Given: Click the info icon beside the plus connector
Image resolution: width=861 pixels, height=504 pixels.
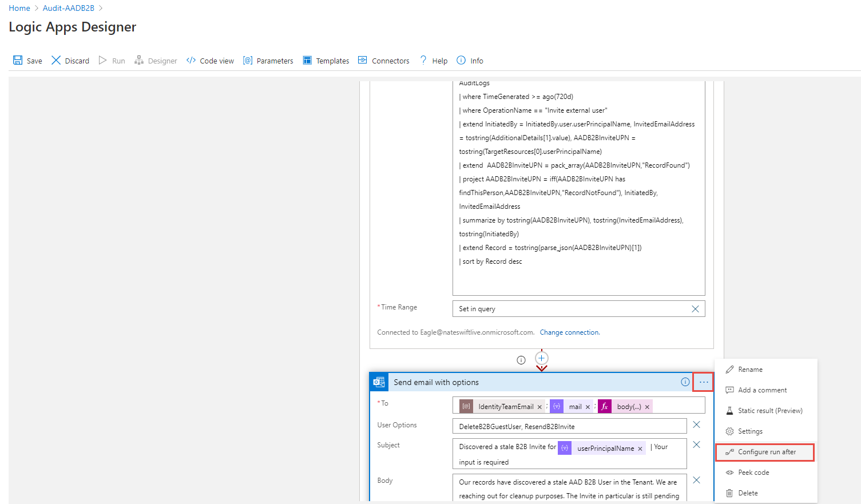Looking at the screenshot, I should pos(521,360).
